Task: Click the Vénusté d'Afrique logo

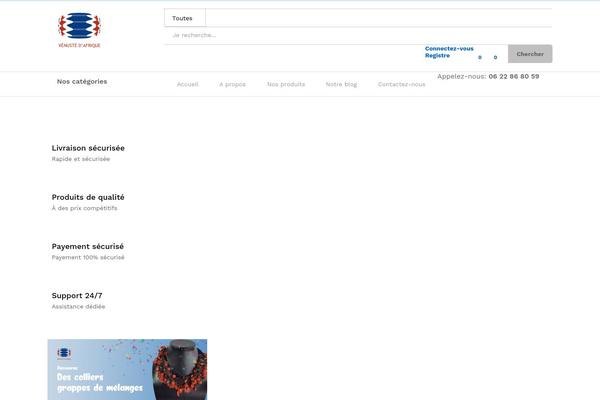Action: click(x=79, y=30)
